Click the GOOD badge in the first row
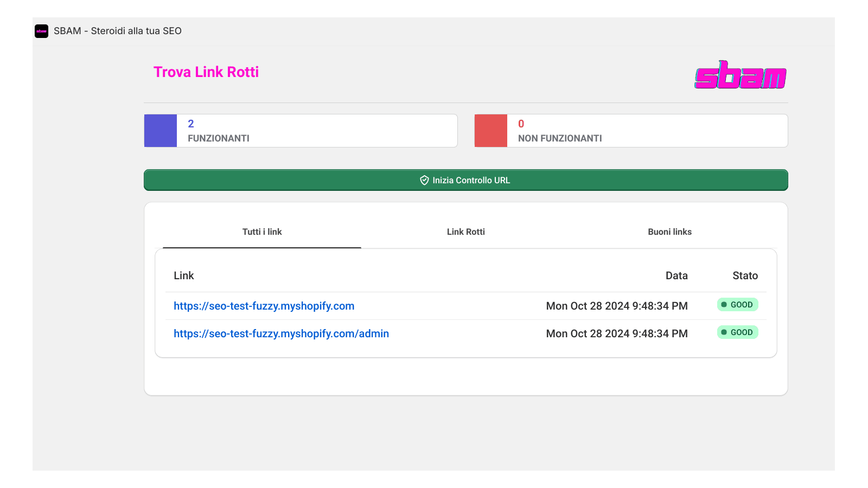The image size is (868, 488). [737, 305]
